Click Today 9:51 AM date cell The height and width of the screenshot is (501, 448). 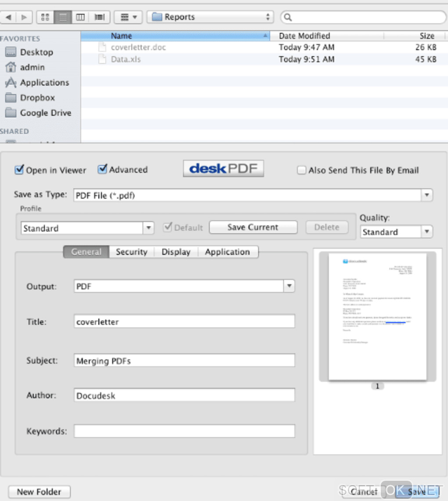(307, 59)
